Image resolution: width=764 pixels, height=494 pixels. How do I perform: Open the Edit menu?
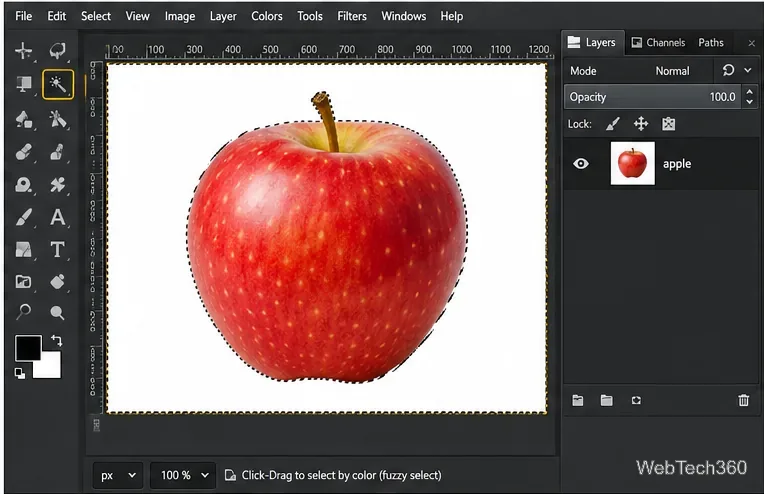tap(57, 16)
